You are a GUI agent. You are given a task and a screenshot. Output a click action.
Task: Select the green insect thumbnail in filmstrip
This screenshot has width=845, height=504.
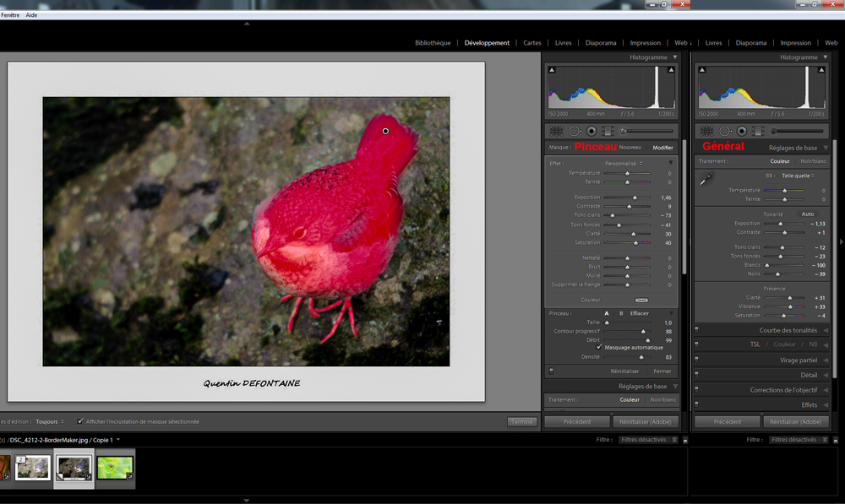pos(115,468)
